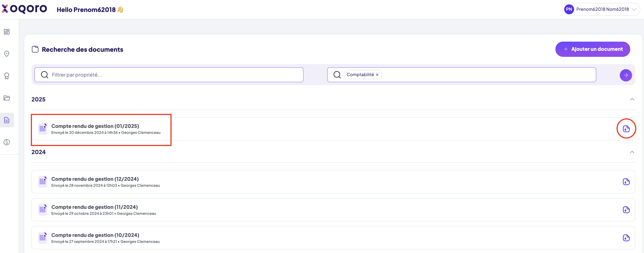Download Compte rendu de gestion (01/2025)
The height and width of the screenshot is (253, 644).
click(626, 129)
